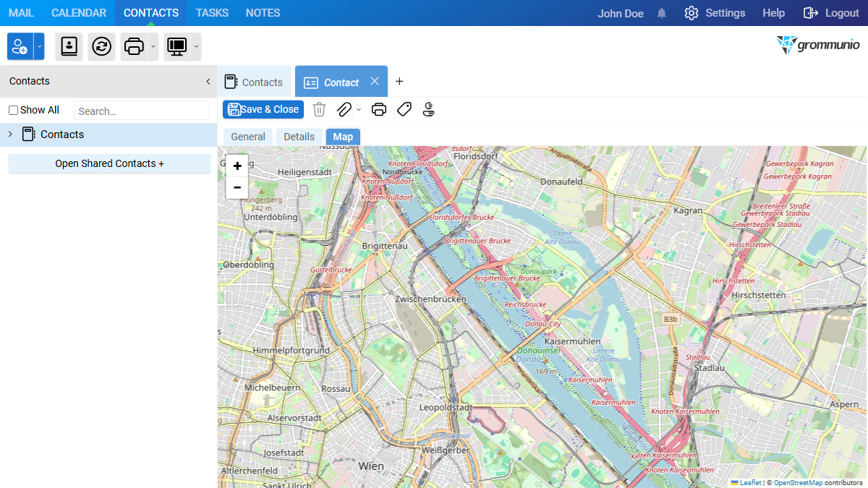Image resolution: width=868 pixels, height=488 pixels.
Task: Toggle the Show All checkbox
Action: (13, 111)
